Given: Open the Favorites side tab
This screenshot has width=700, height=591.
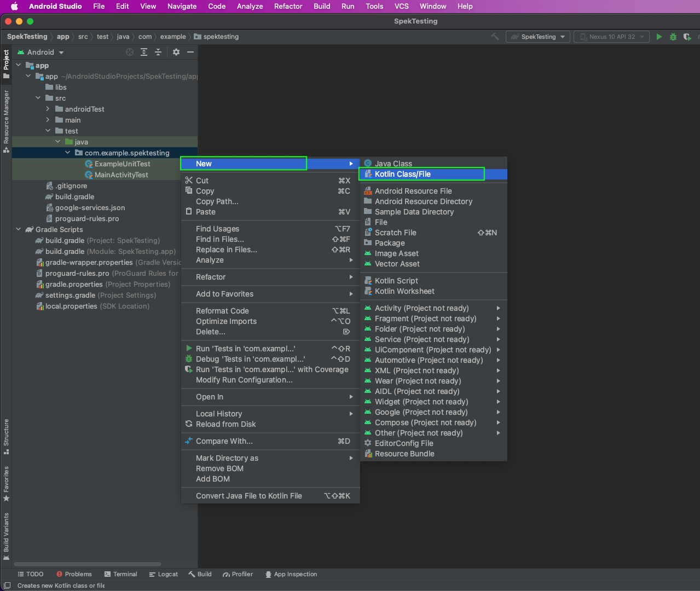Looking at the screenshot, I should [x=6, y=484].
